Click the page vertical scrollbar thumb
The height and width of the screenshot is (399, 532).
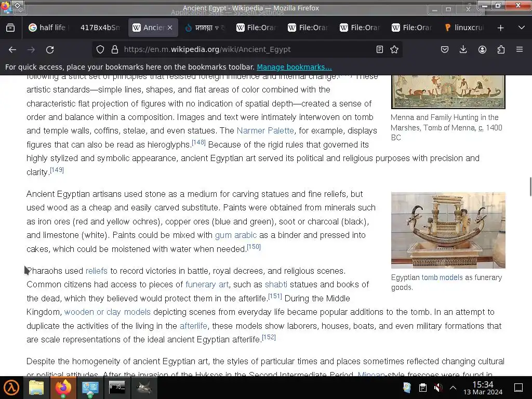pyautogui.click(x=530, y=187)
